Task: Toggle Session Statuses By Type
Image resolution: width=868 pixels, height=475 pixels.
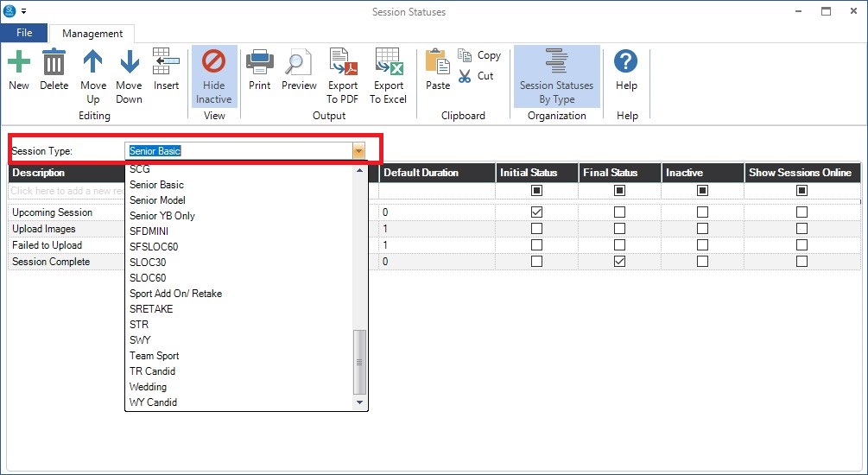Action: (x=557, y=76)
